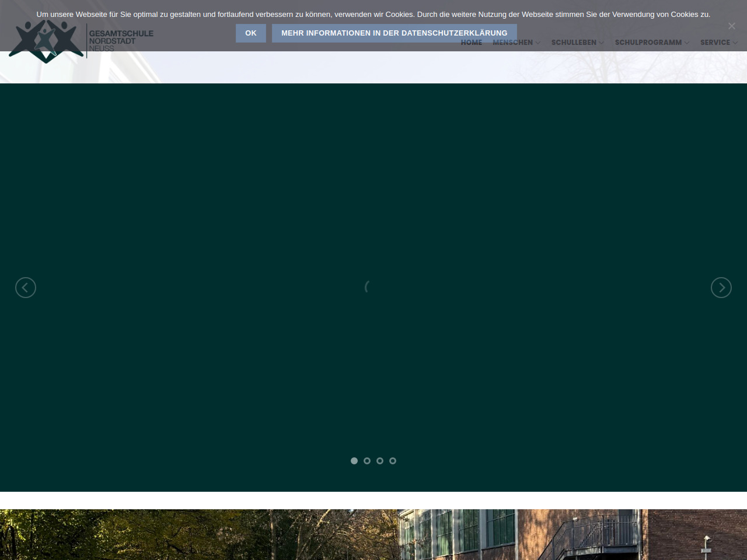
Task: Advance to the next slide arrow
Action: [x=721, y=288]
